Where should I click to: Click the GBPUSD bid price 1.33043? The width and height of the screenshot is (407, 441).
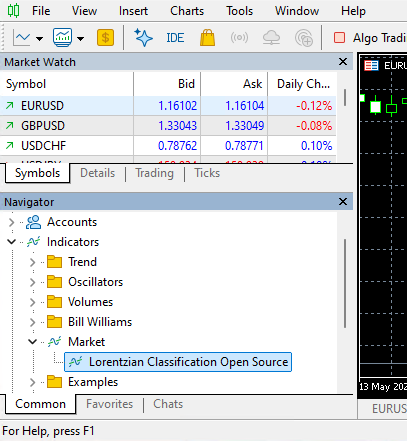coord(177,126)
